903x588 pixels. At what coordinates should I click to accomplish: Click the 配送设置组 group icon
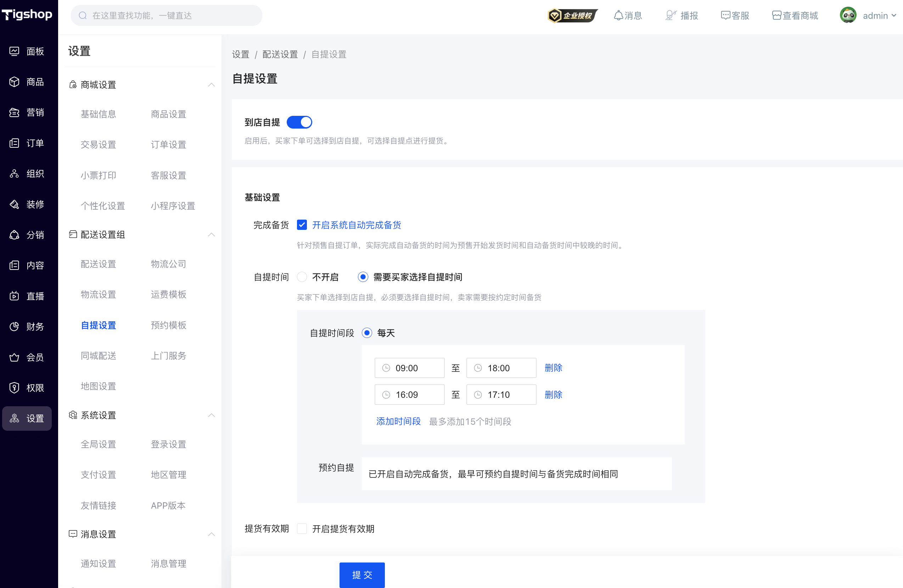(x=73, y=234)
